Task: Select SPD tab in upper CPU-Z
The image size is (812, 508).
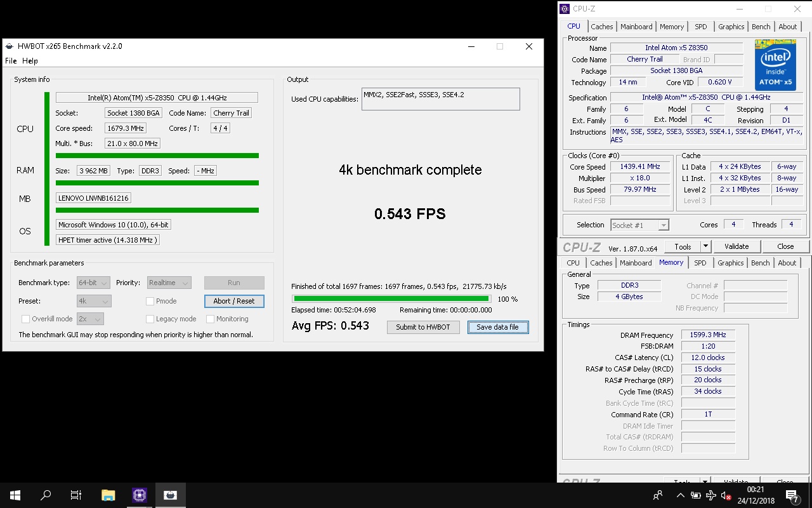Action: [x=701, y=27]
